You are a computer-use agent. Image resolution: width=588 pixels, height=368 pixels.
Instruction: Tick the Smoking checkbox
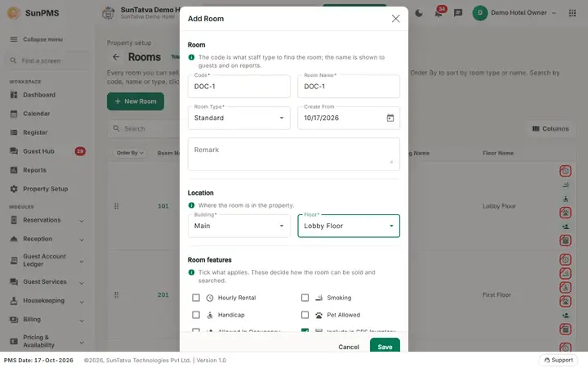pyautogui.click(x=305, y=298)
